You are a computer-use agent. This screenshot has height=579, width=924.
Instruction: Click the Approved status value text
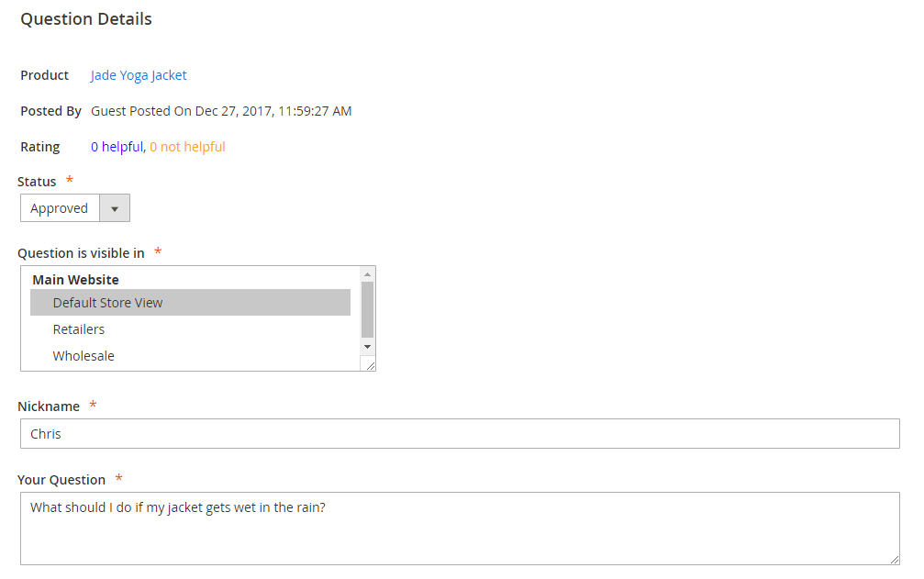point(60,208)
